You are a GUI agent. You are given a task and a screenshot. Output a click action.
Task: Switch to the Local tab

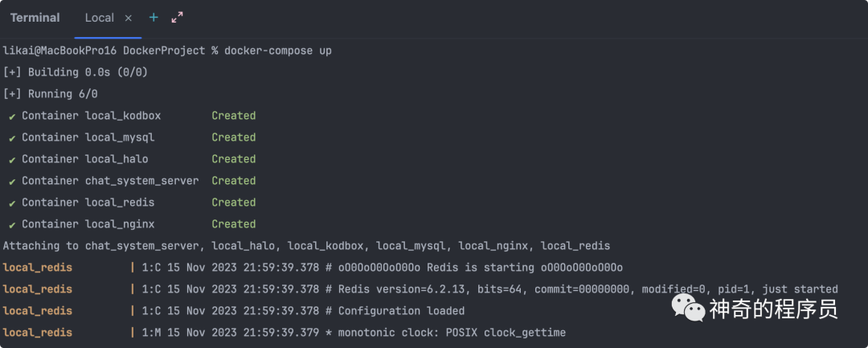coord(100,18)
